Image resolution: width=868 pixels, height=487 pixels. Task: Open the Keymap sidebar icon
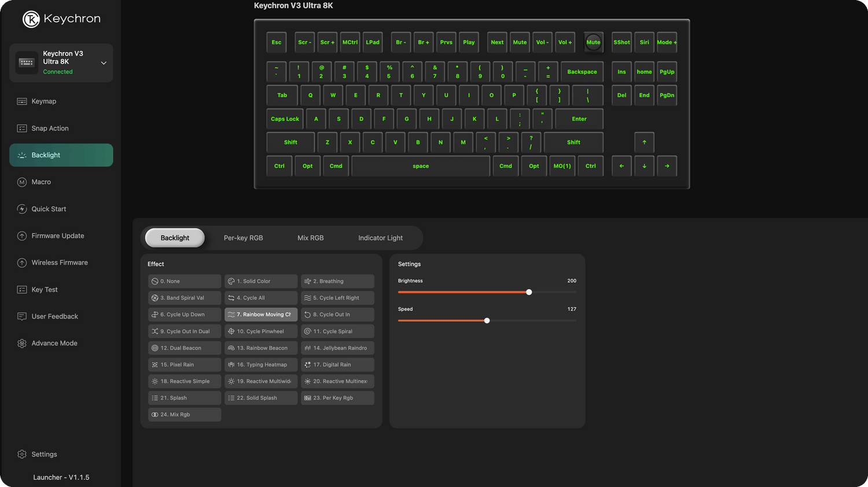[22, 101]
